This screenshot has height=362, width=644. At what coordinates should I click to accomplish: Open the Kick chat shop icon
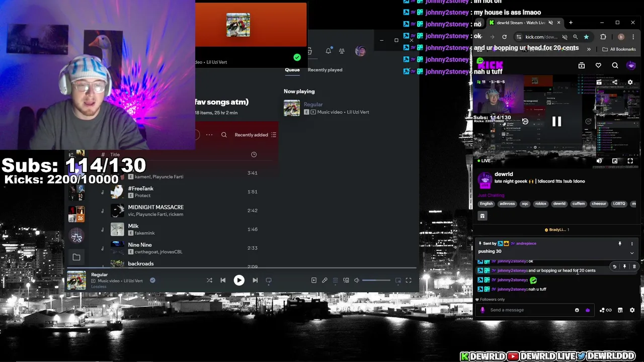coord(620,310)
